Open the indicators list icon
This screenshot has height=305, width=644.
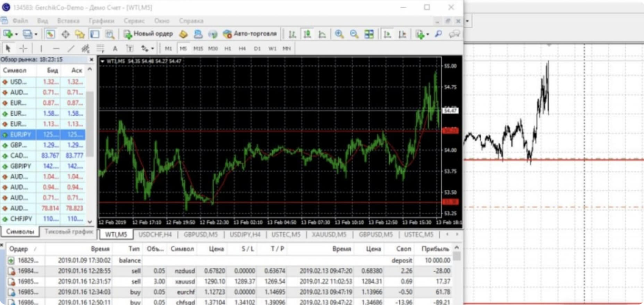420,34
